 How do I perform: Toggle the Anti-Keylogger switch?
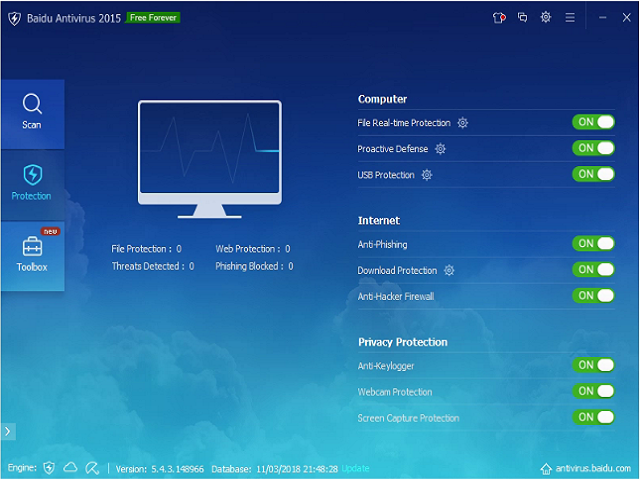pyautogui.click(x=593, y=365)
